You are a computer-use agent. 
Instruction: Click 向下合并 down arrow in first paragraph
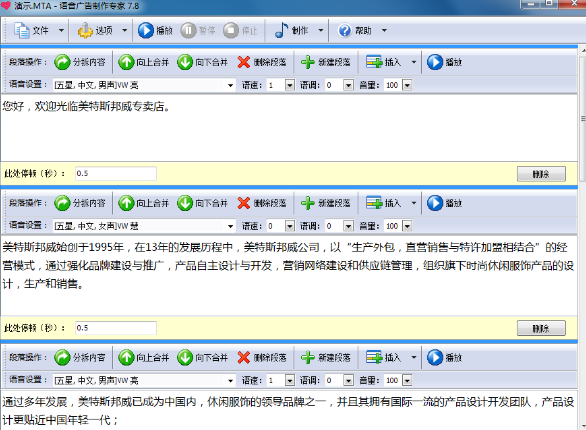(x=185, y=62)
